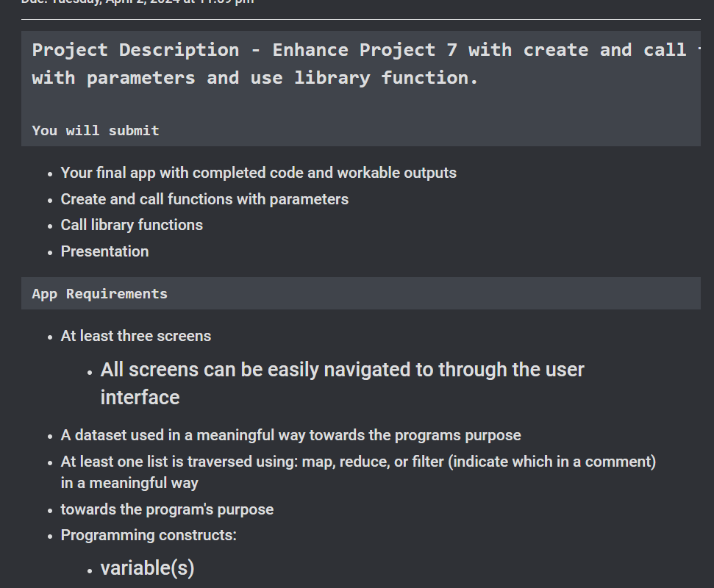Click the 'variable(s)' bullet text
Screen dimensions: 714x588
tap(147, 567)
